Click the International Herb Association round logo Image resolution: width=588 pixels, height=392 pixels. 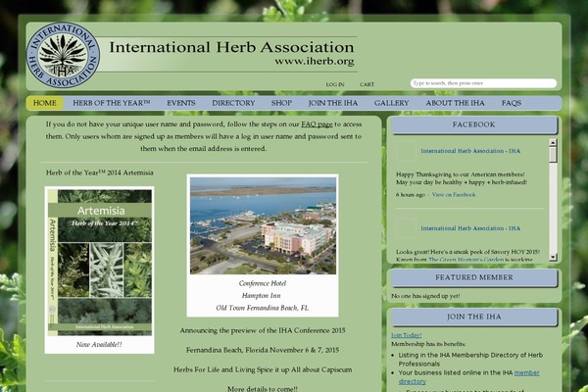(63, 56)
